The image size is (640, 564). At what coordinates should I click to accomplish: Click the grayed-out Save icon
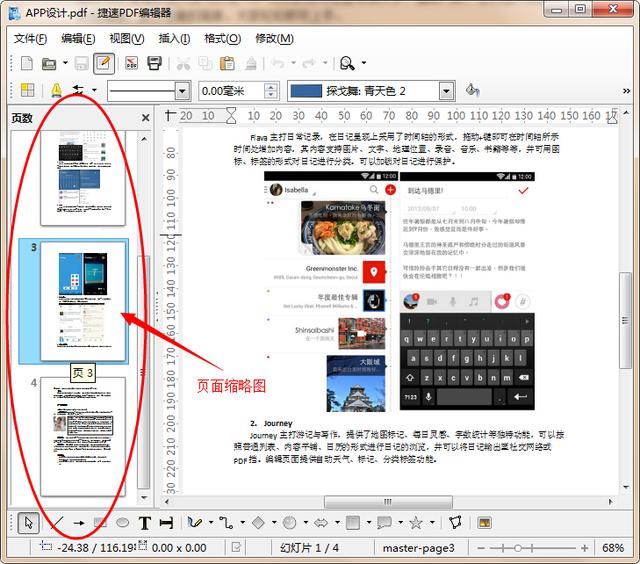point(81,63)
